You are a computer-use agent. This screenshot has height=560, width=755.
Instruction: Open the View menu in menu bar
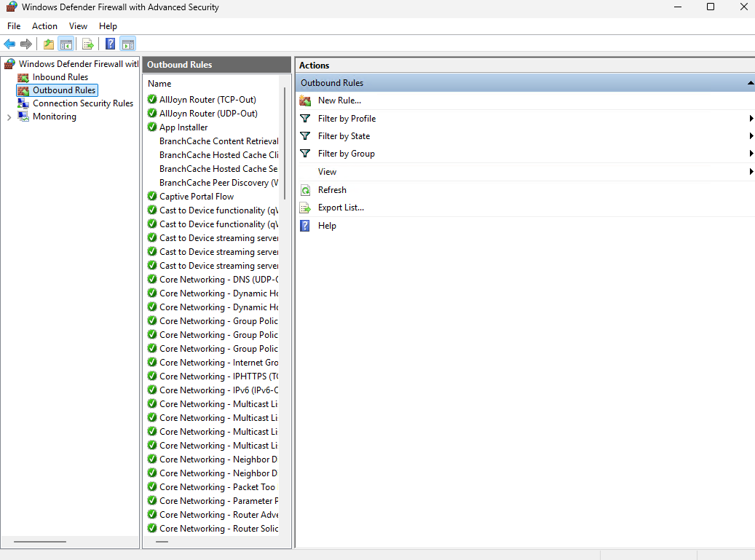coord(78,26)
